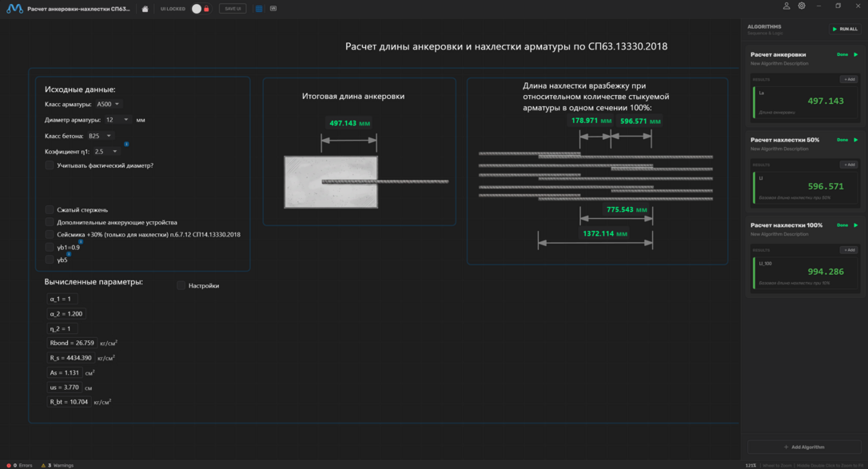The image size is (868, 469).
Task: Click +Add in the La results section
Action: click(848, 80)
